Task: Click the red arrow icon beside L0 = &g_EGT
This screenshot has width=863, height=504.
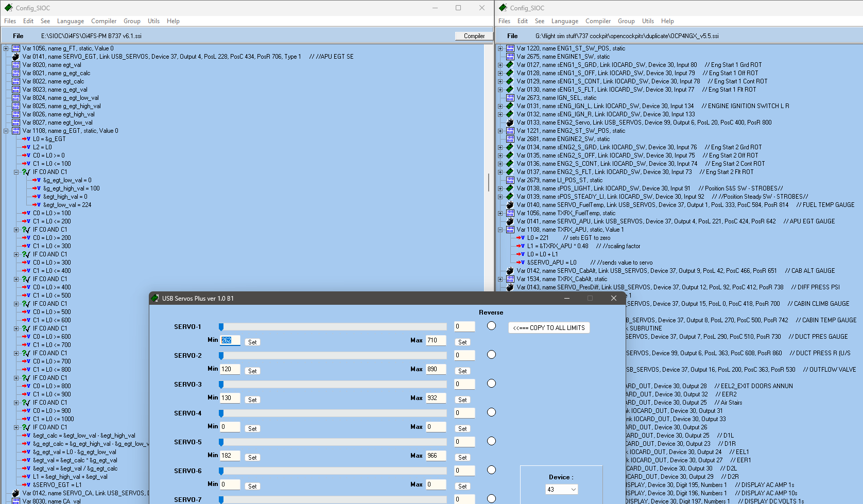Action: click(25, 139)
